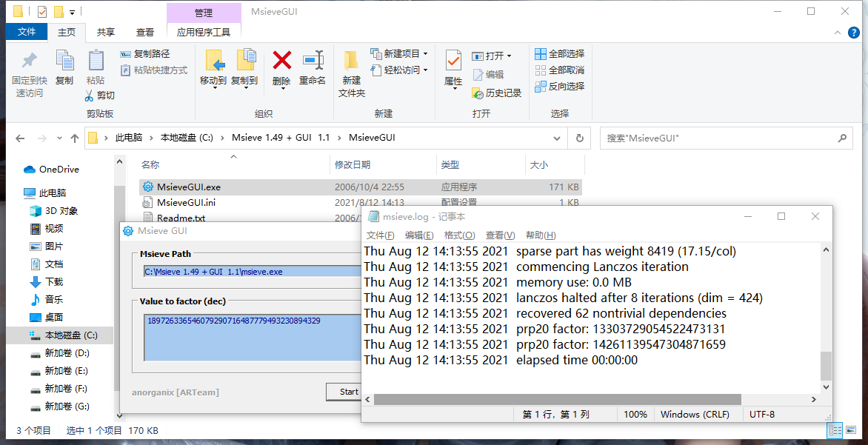Click the 本地磁盘 (C:) breadcrumb segment

(x=187, y=138)
